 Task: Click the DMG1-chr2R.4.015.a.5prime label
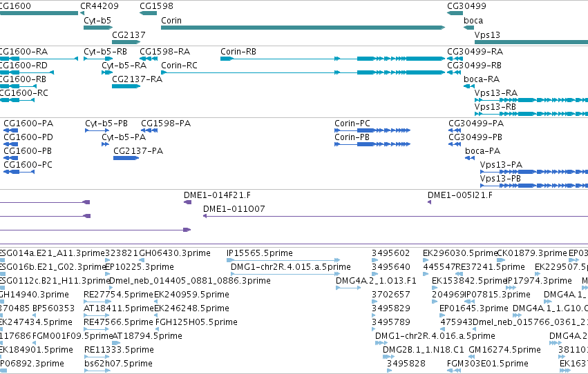pos(291,267)
